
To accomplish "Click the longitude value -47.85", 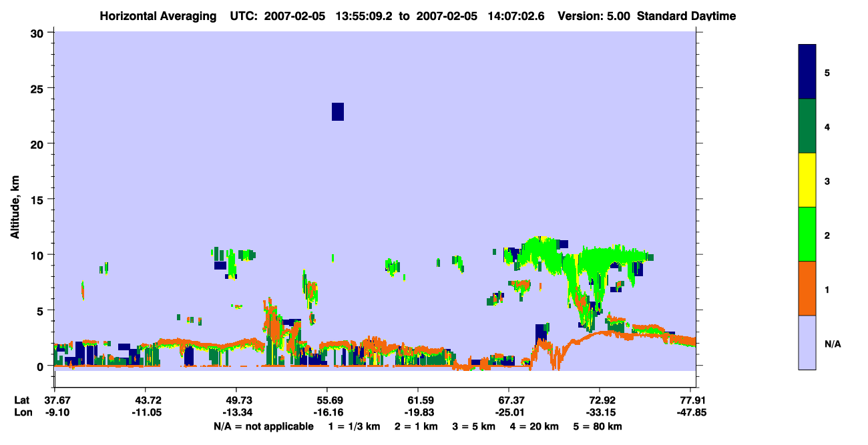I will click(690, 412).
